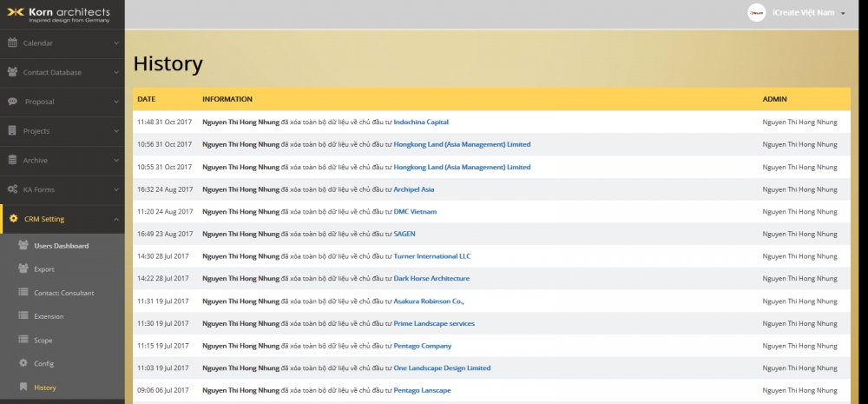Open the KA Forms menu item
Viewport: 868px width, 404px height.
pyautogui.click(x=62, y=190)
